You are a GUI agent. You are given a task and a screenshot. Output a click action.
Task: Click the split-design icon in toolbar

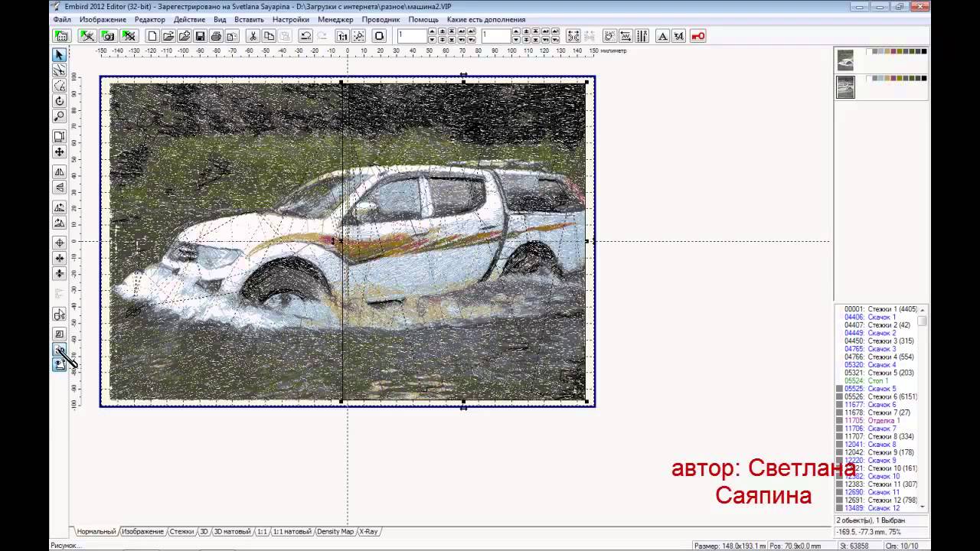point(573,36)
